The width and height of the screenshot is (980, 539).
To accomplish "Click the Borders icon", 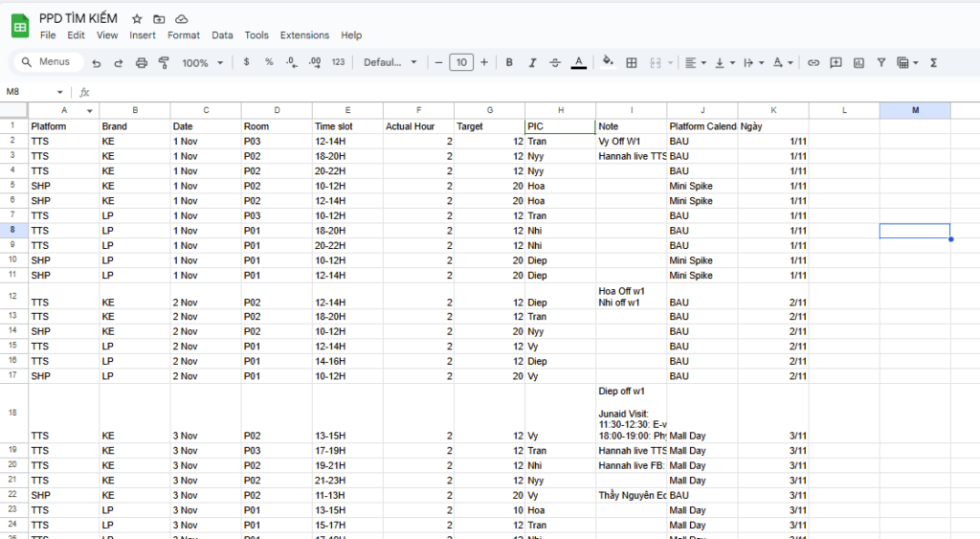I will coord(632,62).
